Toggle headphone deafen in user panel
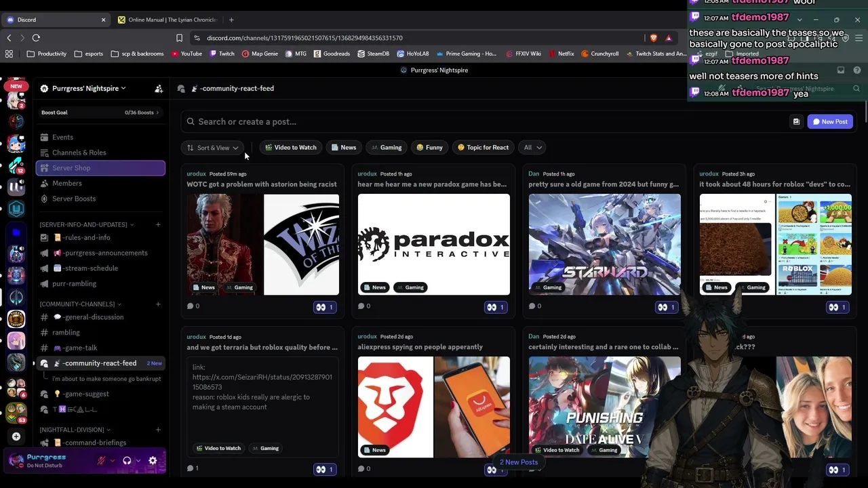Viewport: 868px width, 488px height. pos(127,461)
